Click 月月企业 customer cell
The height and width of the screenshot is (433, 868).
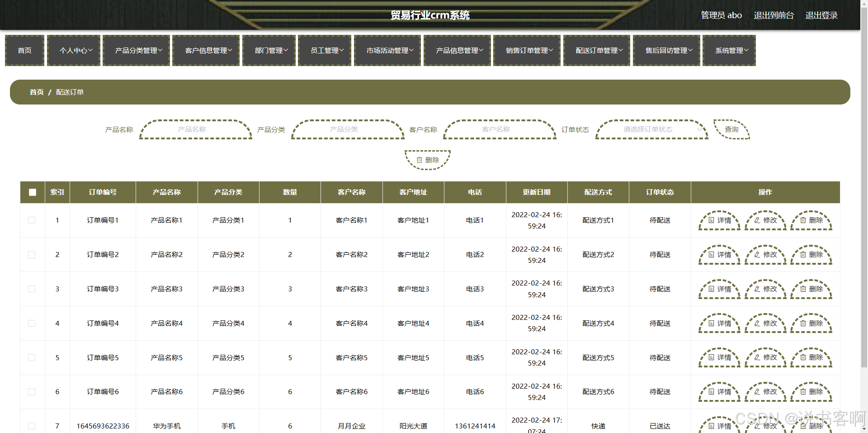pyautogui.click(x=352, y=426)
